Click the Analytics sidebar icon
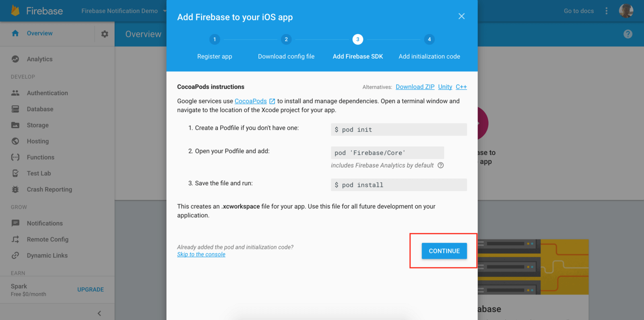This screenshot has height=320, width=644. [x=15, y=59]
